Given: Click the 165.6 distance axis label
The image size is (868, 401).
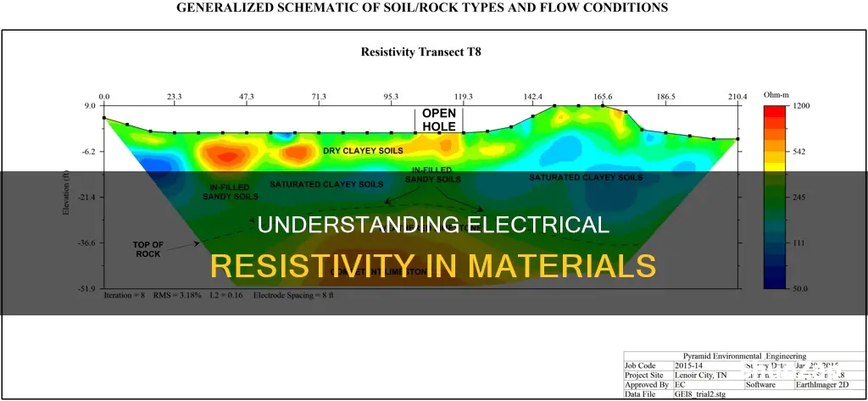Looking at the screenshot, I should point(603,97).
